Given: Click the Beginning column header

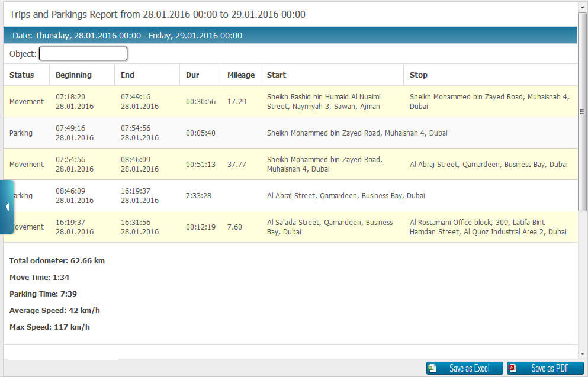Looking at the screenshot, I should 73,75.
